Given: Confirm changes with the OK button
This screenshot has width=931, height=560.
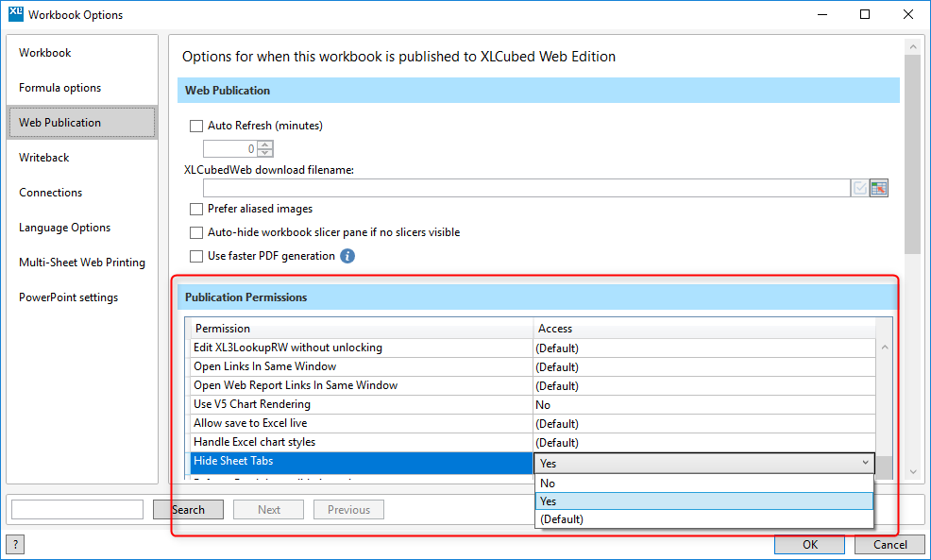Looking at the screenshot, I should tap(808, 544).
